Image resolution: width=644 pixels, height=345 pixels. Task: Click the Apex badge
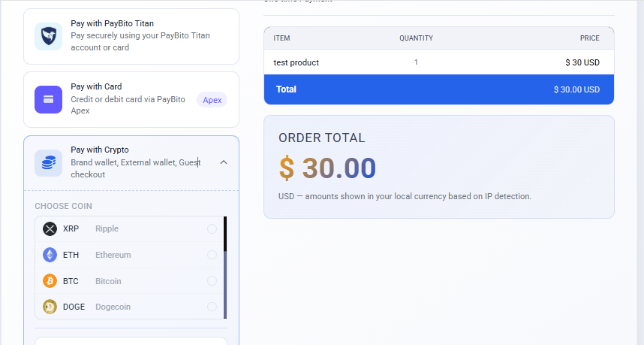click(x=212, y=100)
